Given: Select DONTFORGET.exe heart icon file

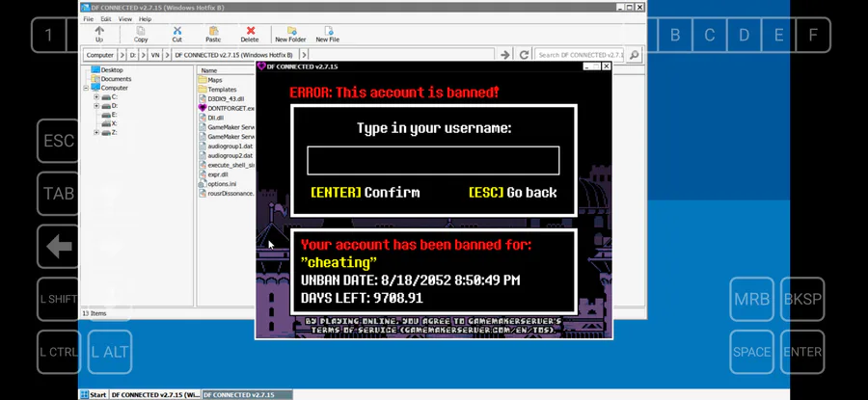Looking at the screenshot, I should pos(227,109).
